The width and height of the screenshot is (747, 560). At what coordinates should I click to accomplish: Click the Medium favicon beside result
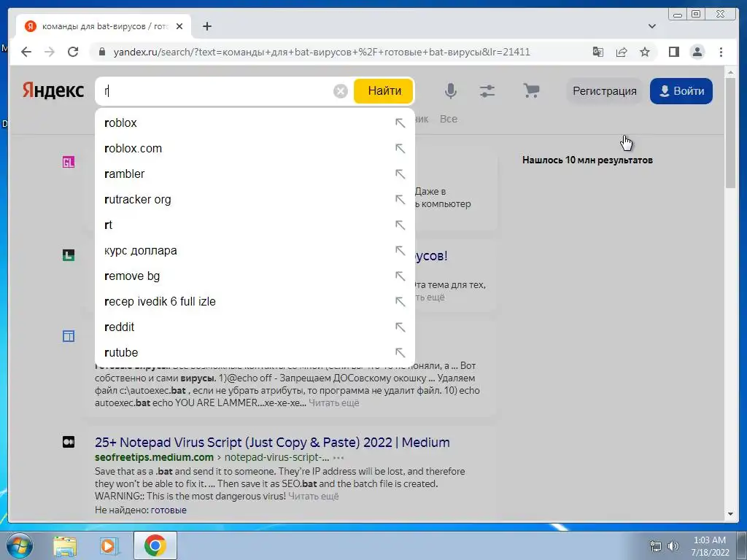(x=69, y=442)
